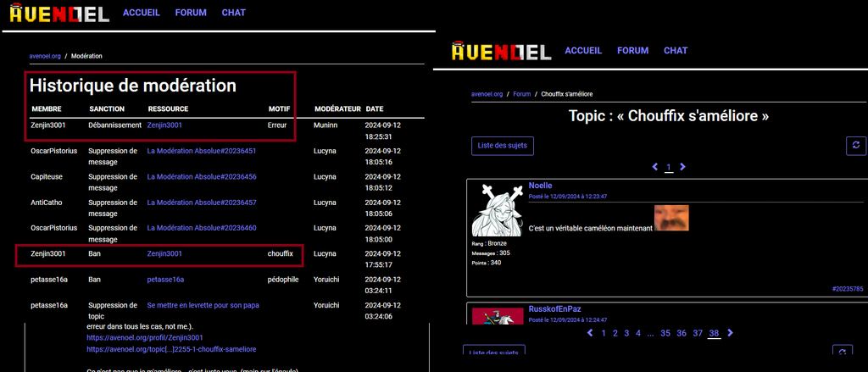868x372 pixels.
Task: Jump to page 35 in the pagination
Action: [665, 333]
